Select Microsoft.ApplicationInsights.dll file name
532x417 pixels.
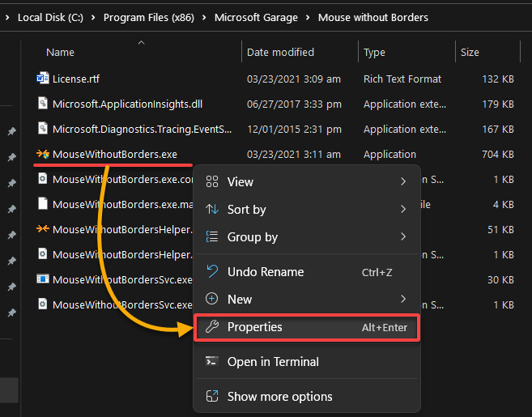pos(128,104)
